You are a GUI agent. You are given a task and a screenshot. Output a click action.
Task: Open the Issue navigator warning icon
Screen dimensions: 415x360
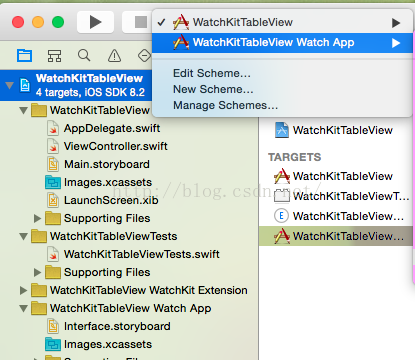(114, 55)
